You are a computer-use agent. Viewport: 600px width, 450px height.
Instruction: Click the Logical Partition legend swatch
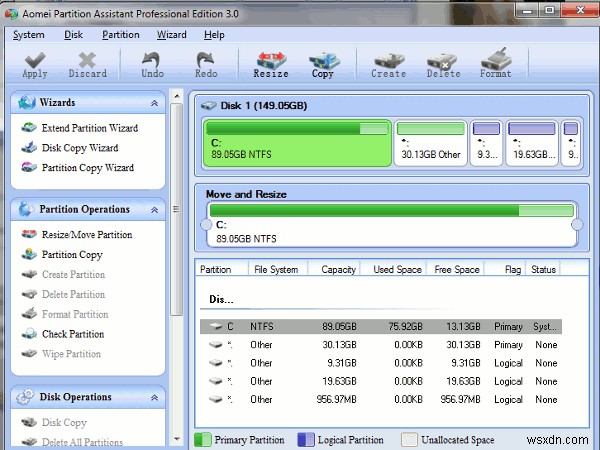[306, 440]
